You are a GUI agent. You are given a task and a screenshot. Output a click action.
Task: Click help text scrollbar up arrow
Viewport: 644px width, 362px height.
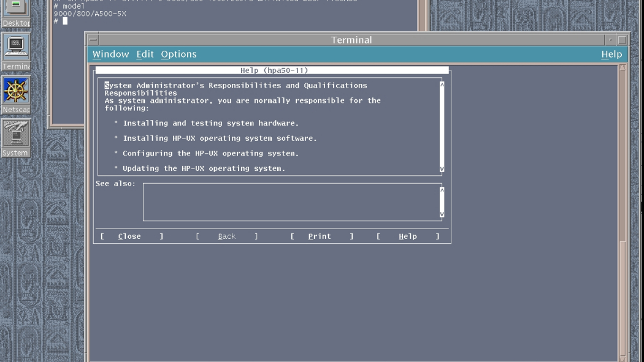click(x=442, y=85)
